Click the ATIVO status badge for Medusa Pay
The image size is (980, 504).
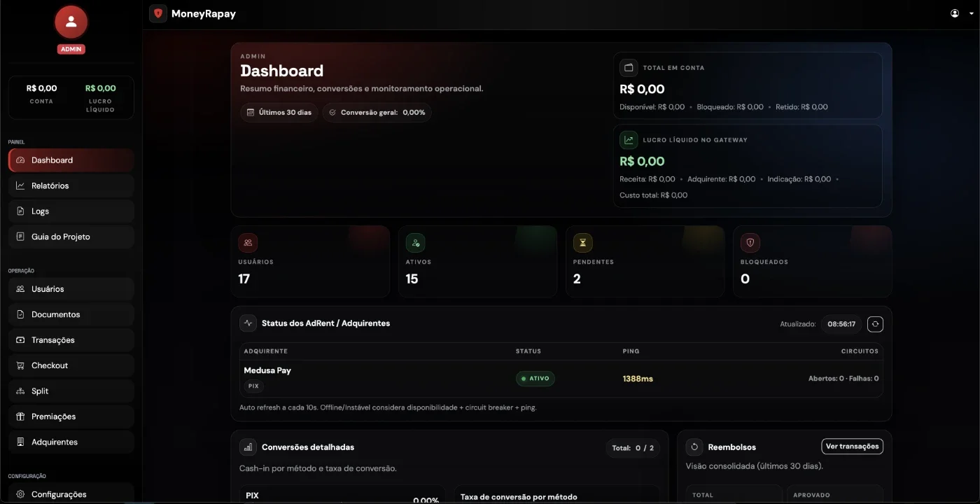point(535,379)
